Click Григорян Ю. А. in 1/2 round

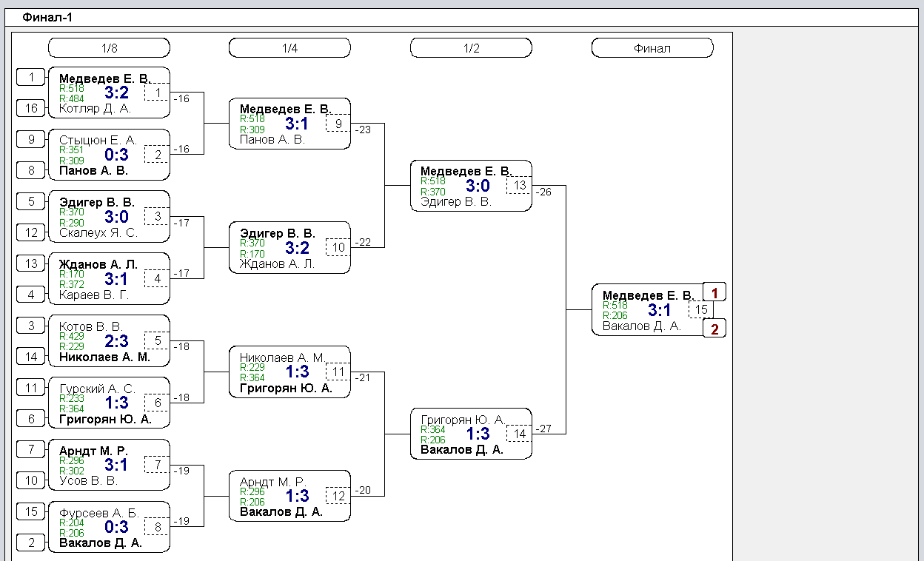click(463, 420)
